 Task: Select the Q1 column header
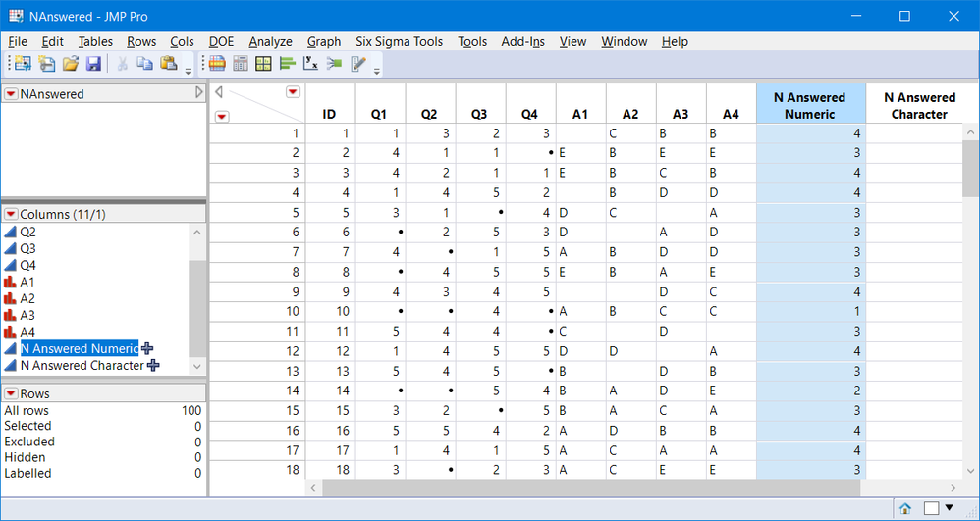[380, 106]
